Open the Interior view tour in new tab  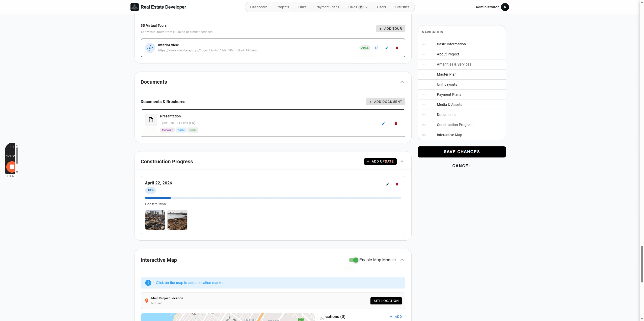(x=377, y=48)
